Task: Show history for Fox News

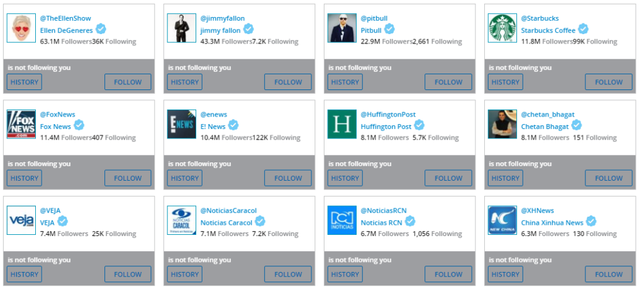Action: coord(24,178)
